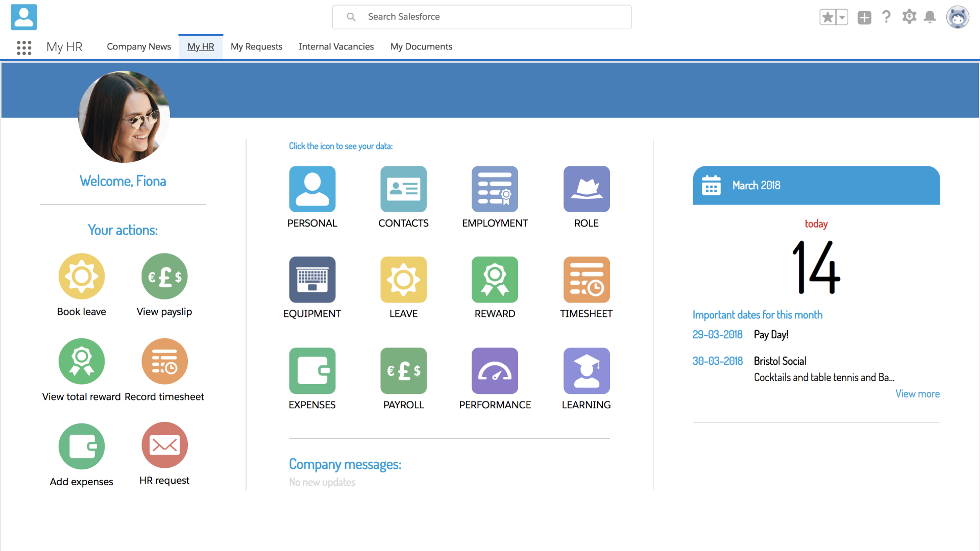Screen dimensions: 980x551
Task: View Employment data via its icon
Action: click(495, 189)
